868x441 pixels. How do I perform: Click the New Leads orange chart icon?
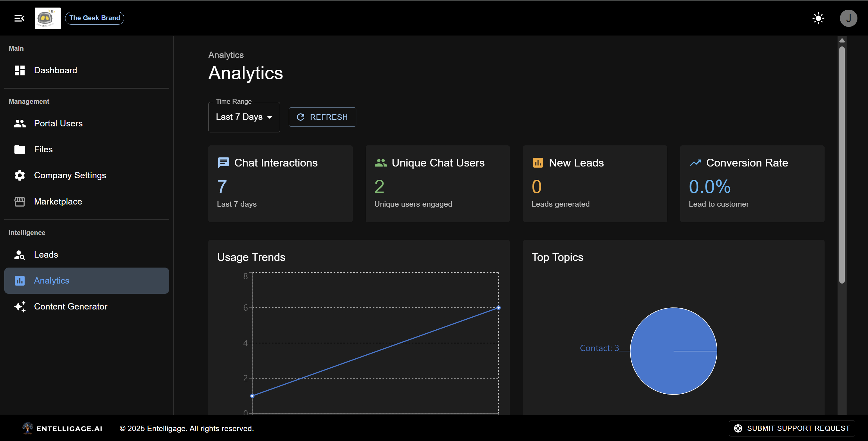(538, 163)
